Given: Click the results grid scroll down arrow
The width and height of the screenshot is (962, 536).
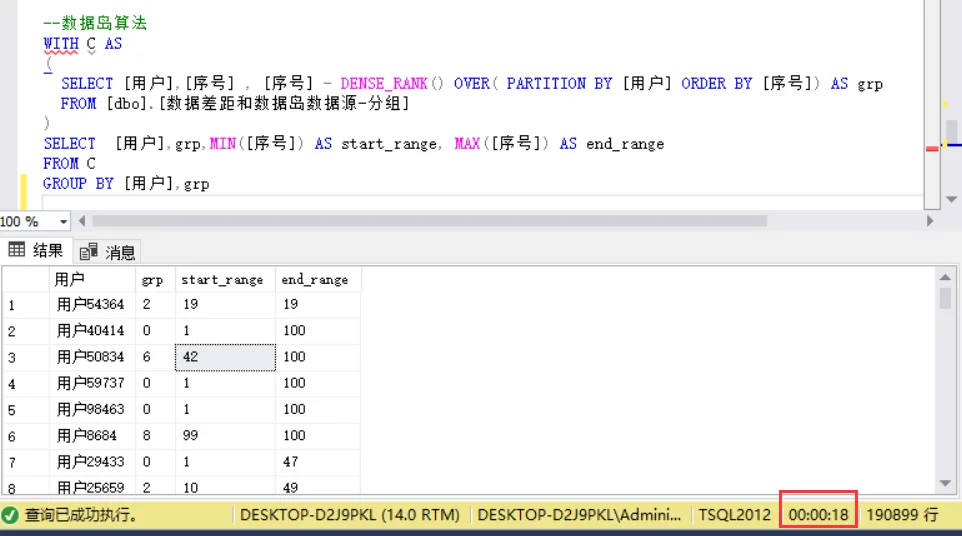Looking at the screenshot, I should coord(945,484).
